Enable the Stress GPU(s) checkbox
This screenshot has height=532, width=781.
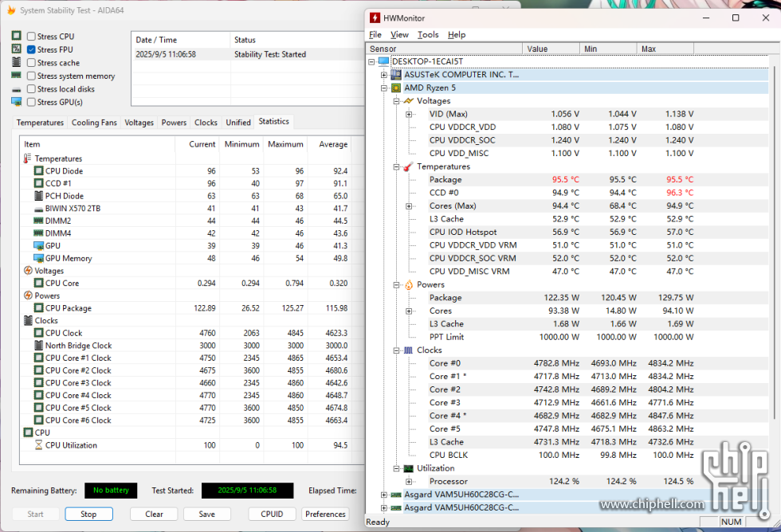pos(31,102)
